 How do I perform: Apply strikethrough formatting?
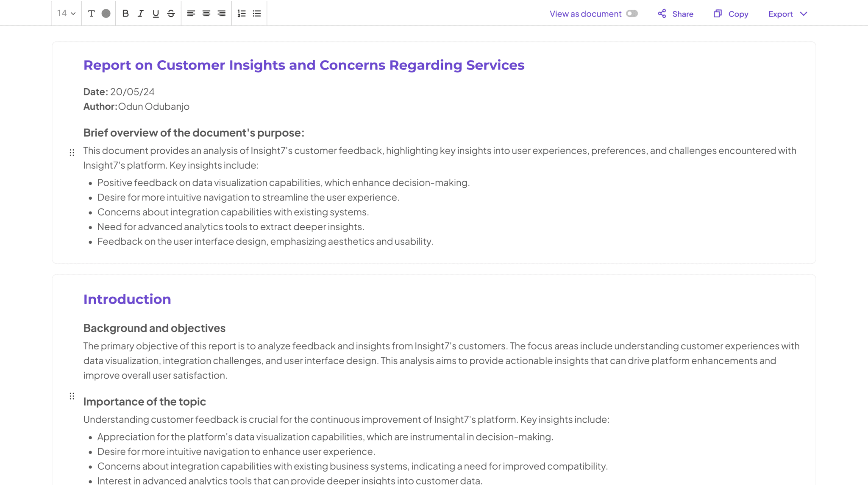click(170, 13)
